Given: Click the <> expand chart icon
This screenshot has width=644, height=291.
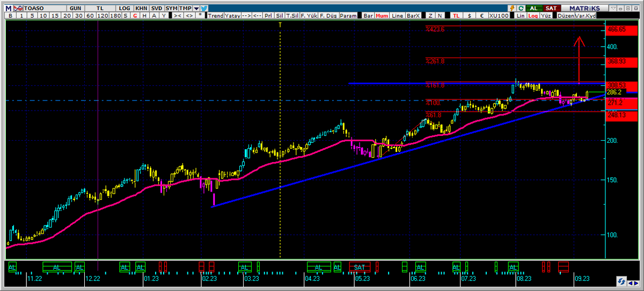Looking at the screenshot, I should 189,16.
